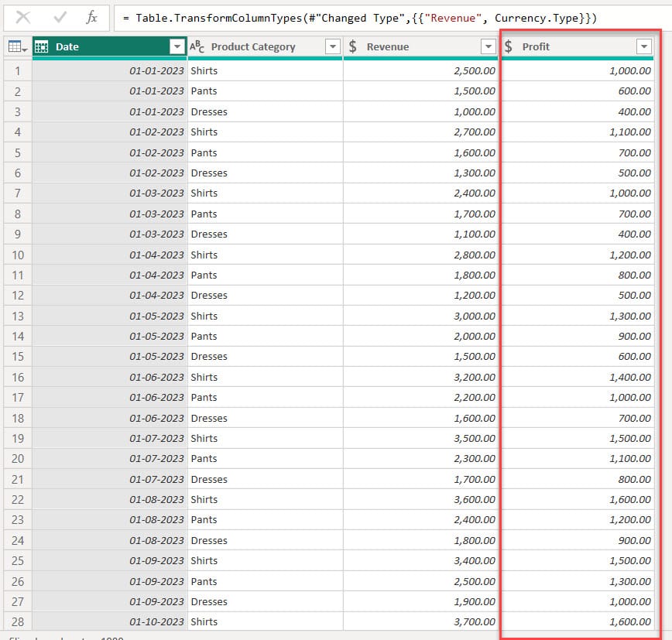Click Revenue value 2,200.00 in row 17
This screenshot has width=672, height=640.
(x=475, y=398)
